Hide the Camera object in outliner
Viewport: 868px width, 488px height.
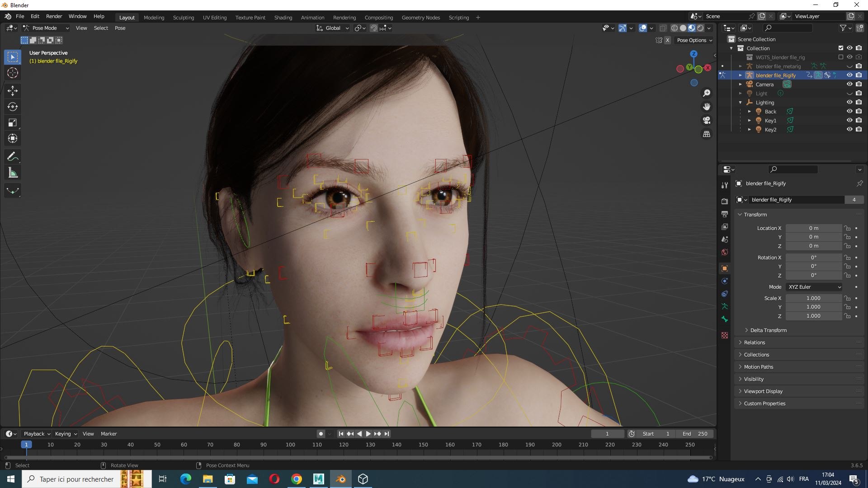point(849,84)
